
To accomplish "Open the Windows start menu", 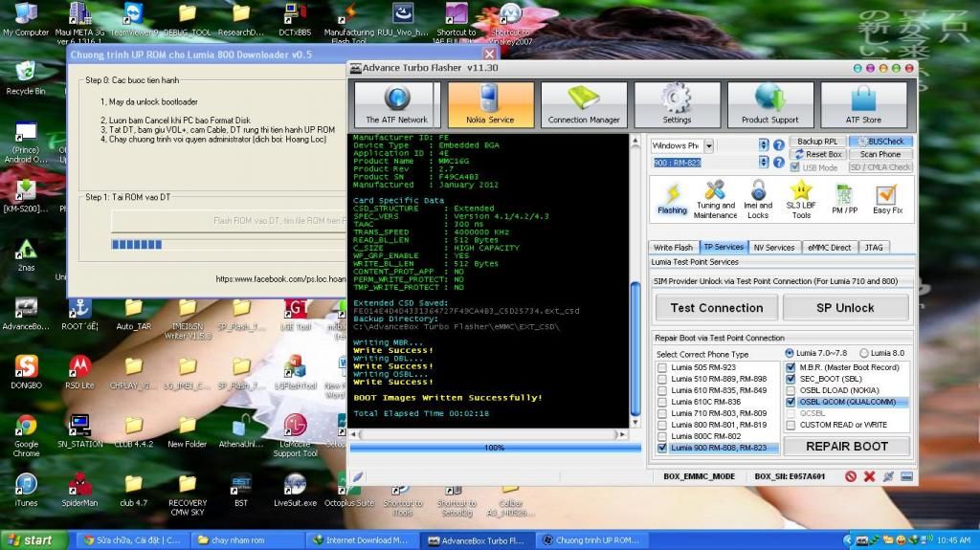I will pos(34,540).
